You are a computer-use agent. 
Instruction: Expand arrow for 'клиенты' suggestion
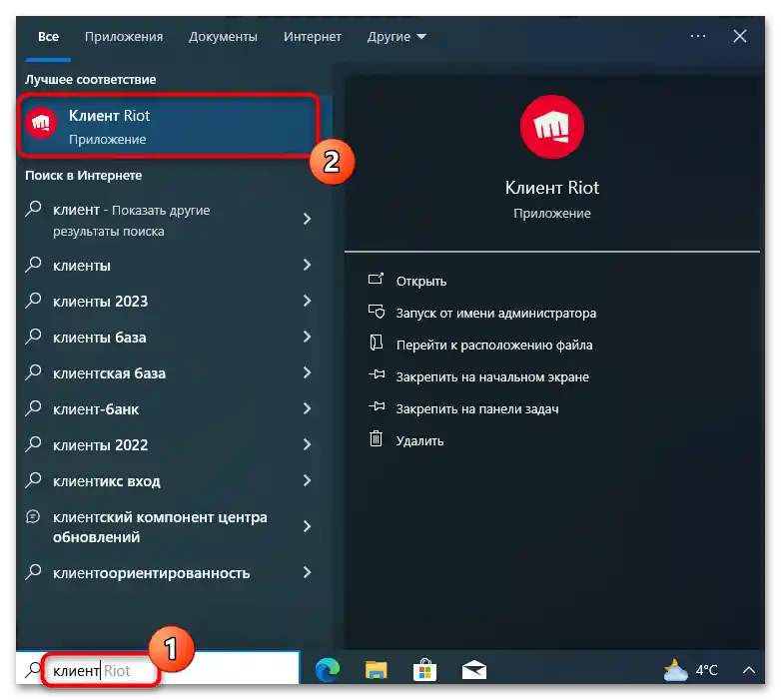pos(308,265)
